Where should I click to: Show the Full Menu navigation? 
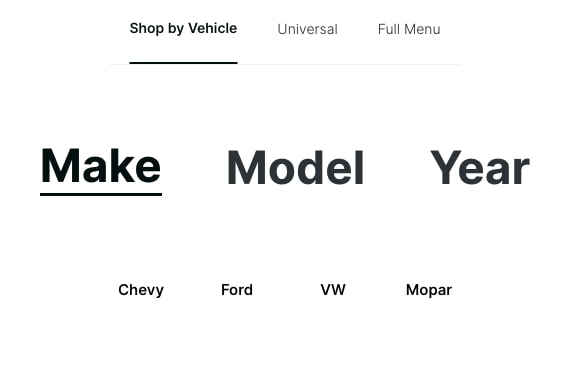409,29
